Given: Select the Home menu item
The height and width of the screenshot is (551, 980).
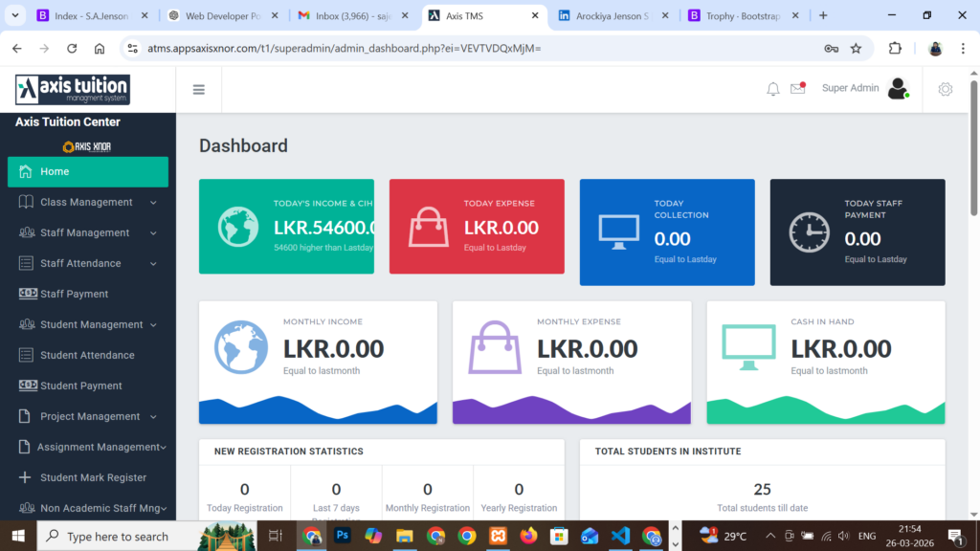Looking at the screenshot, I should point(88,172).
